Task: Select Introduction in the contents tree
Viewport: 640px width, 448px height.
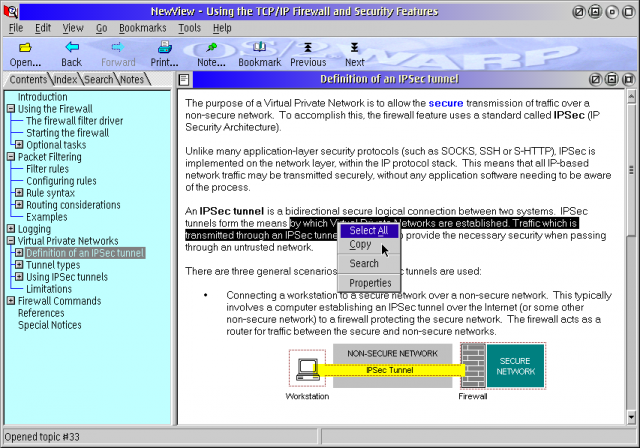Action: click(x=42, y=97)
